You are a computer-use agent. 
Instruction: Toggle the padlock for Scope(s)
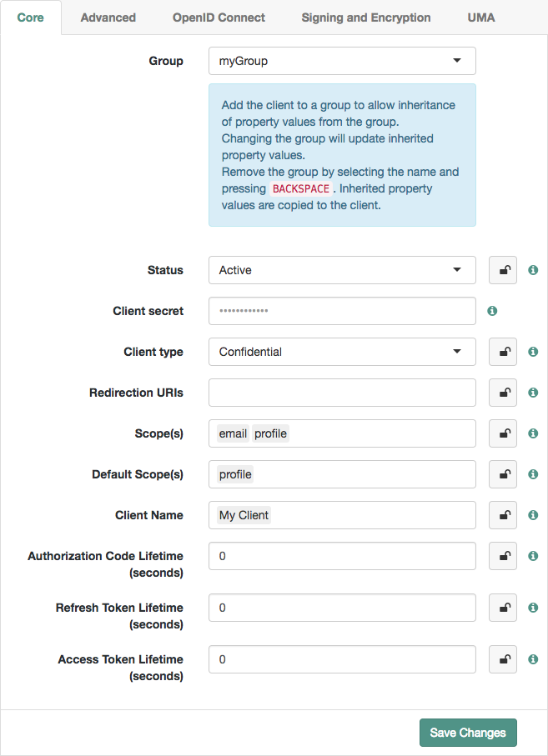click(x=503, y=433)
